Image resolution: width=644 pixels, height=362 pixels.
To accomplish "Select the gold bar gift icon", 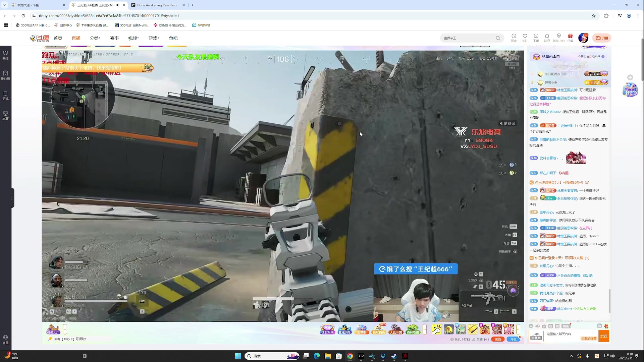I will (473, 329).
